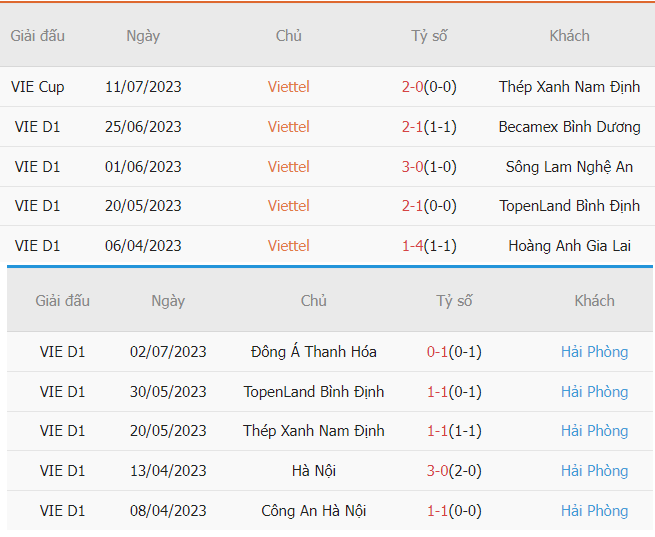Click date 11/07/2023

coord(143,87)
